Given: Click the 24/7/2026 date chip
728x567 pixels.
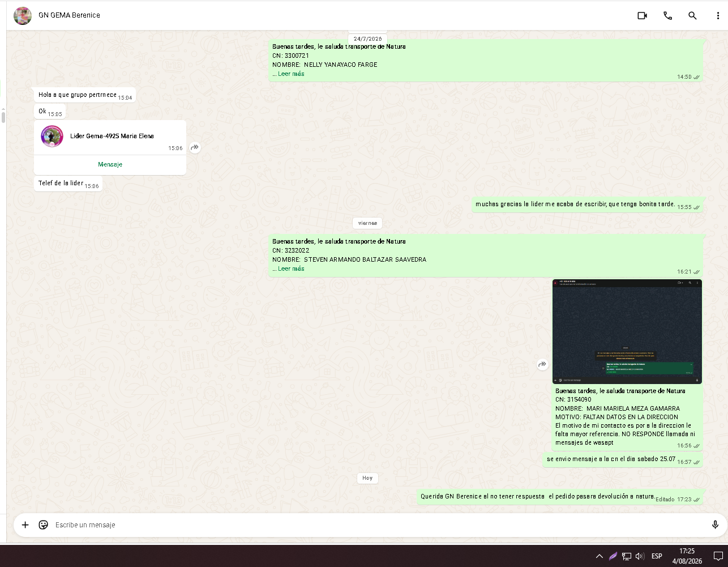Looking at the screenshot, I should pos(367,39).
